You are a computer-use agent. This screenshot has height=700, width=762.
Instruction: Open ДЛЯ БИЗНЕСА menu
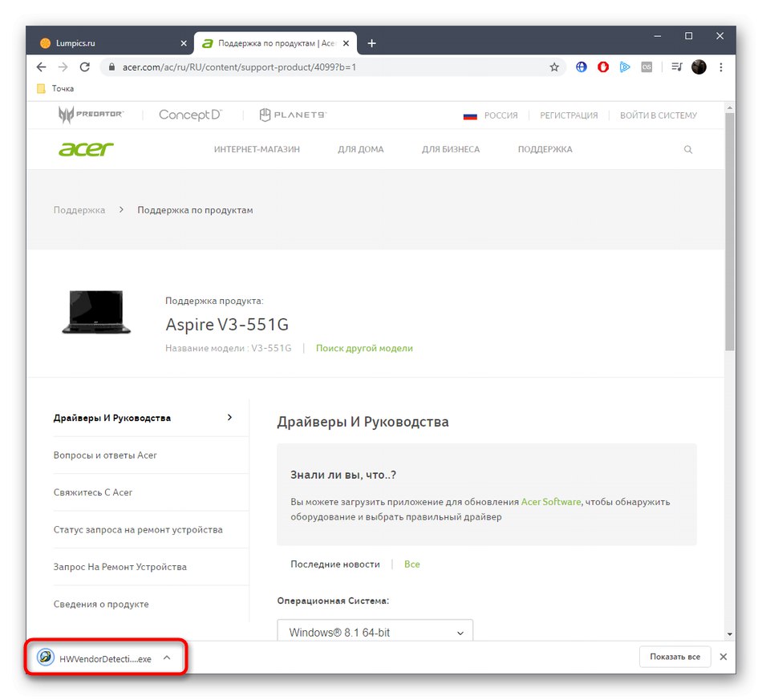(451, 149)
